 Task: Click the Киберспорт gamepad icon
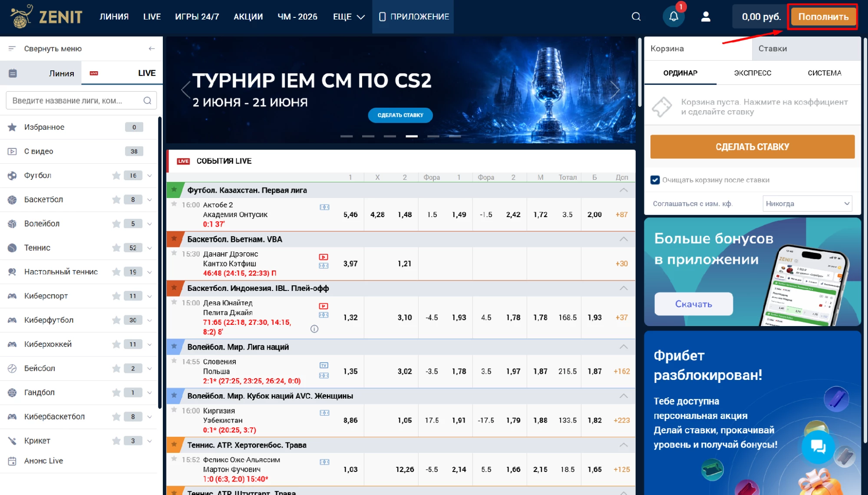pos(12,296)
